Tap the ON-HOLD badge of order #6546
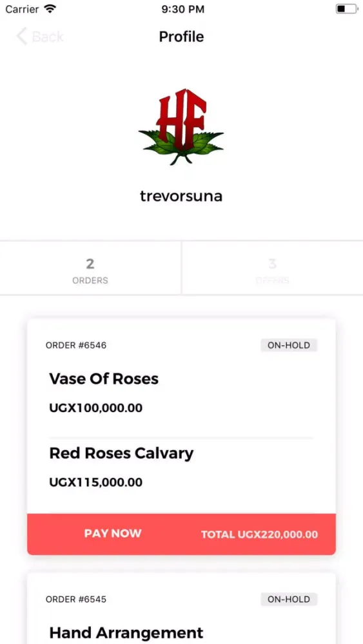The width and height of the screenshot is (363, 644). click(x=289, y=345)
